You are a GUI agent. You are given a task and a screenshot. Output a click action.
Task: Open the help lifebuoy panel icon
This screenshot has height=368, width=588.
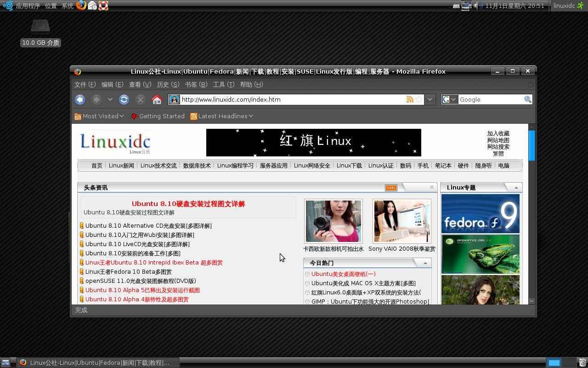[x=103, y=6]
